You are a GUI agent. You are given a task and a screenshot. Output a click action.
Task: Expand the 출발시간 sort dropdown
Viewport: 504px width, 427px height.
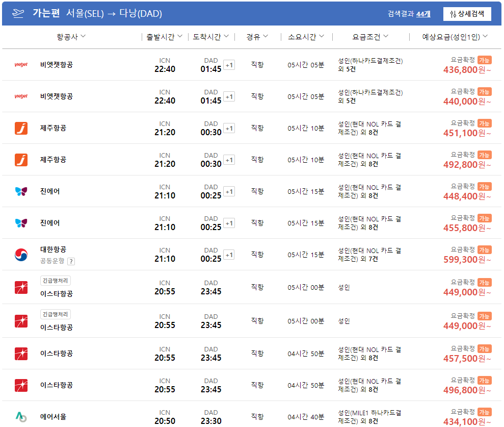(165, 36)
